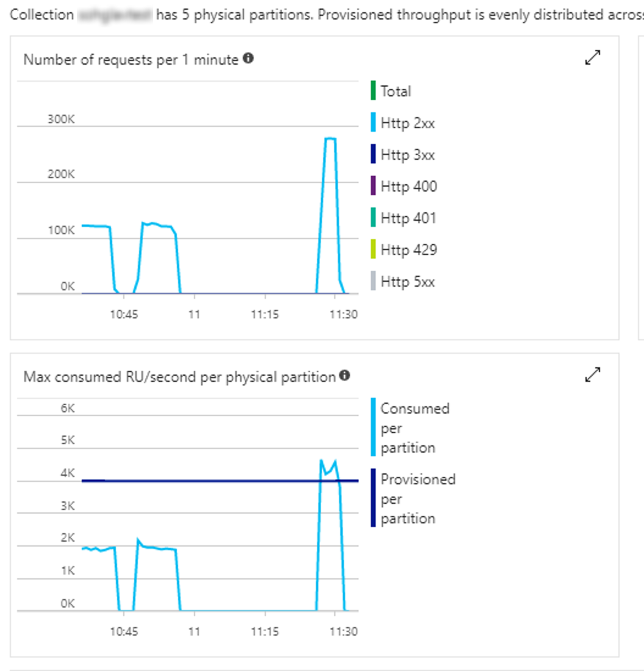The height and width of the screenshot is (671, 644).
Task: Open info tooltip for Number of requests
Action: coord(248,58)
